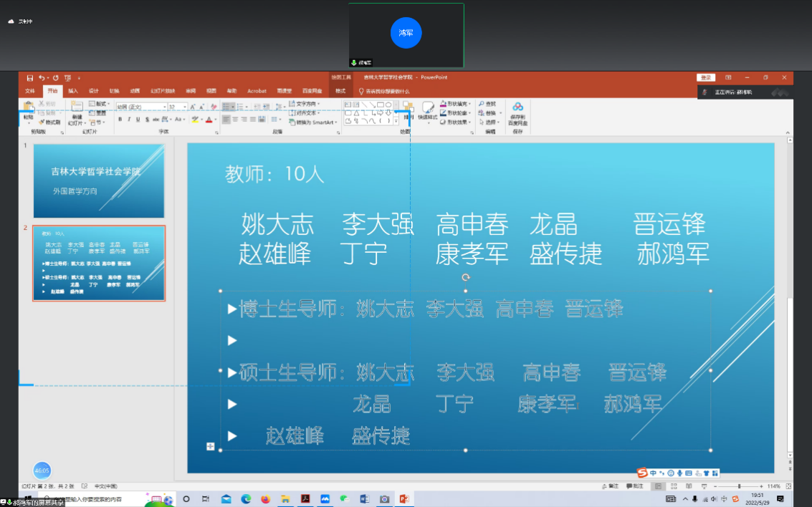Click the Save to Baidu Netdisk icon
Screen dimensions: 812x507
[x=517, y=112]
